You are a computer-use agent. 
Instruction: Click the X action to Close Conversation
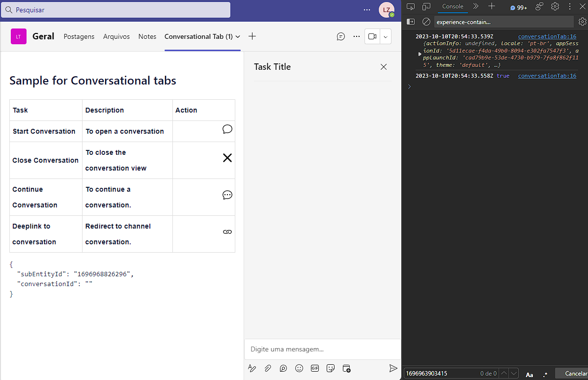click(x=227, y=158)
